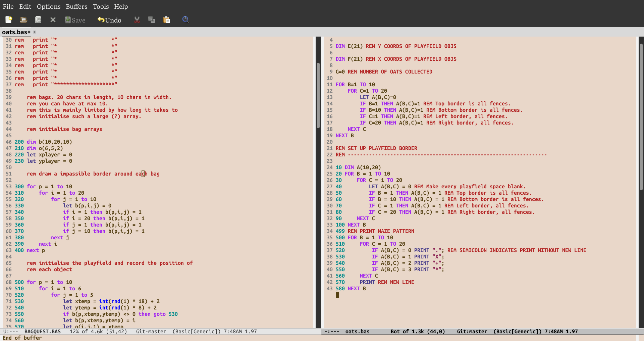Viewport: 644px width, 341px height.
Task: Click 'rem each object' comment line
Action: [49, 270]
